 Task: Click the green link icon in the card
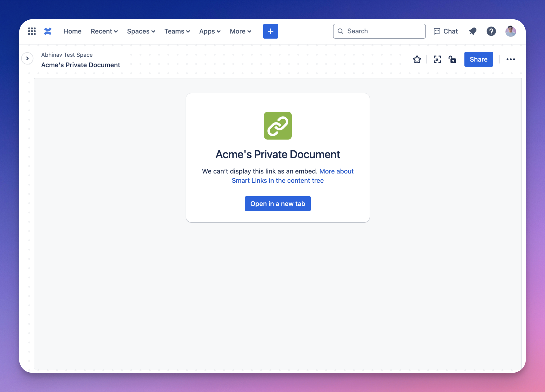[x=277, y=126]
